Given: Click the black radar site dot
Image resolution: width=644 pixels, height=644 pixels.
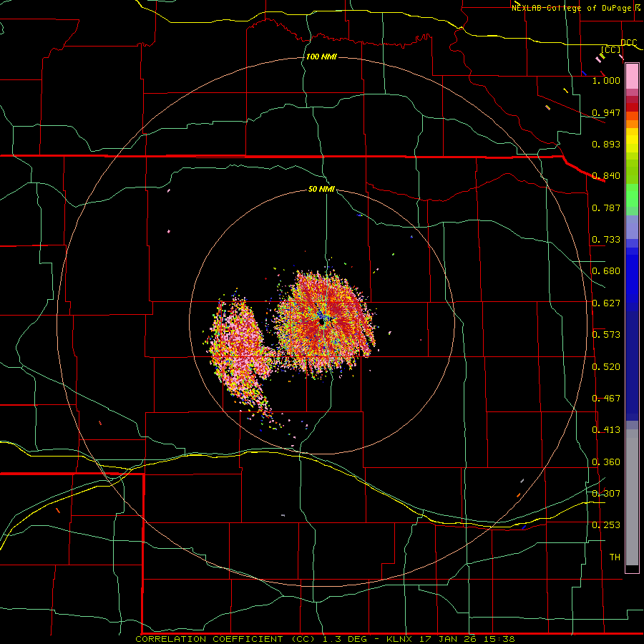Looking at the screenshot, I should [x=321, y=323].
